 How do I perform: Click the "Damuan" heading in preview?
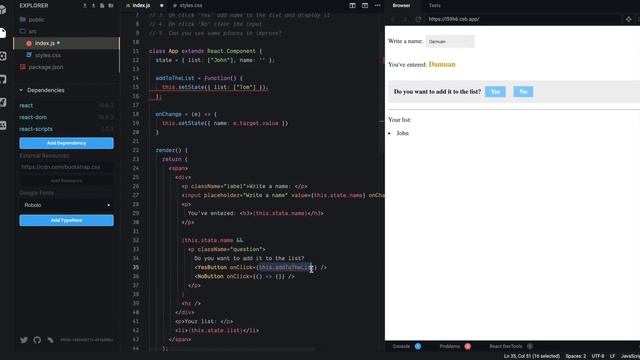(x=442, y=64)
